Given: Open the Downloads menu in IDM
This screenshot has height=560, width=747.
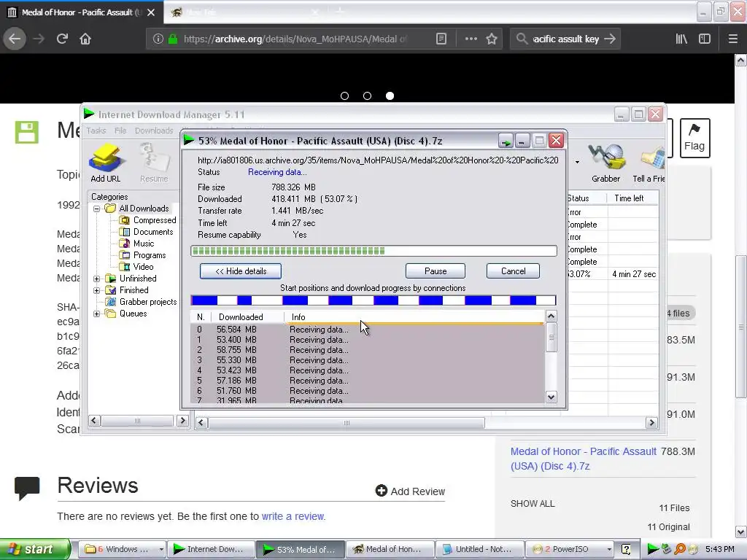Looking at the screenshot, I should (154, 131).
